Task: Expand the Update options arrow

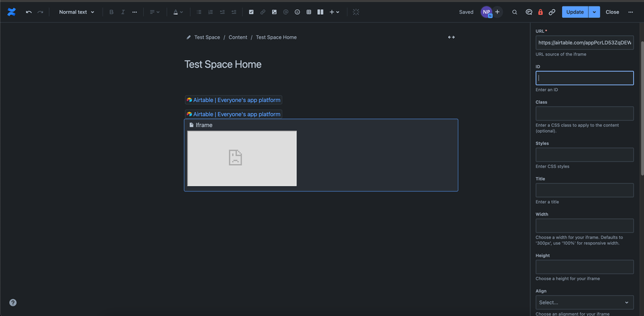Action: click(x=594, y=12)
